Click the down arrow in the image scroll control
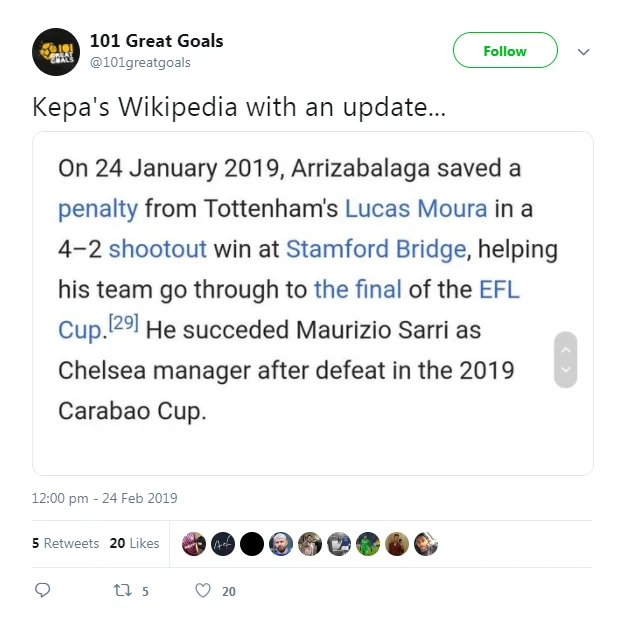619x628 pixels. click(565, 370)
